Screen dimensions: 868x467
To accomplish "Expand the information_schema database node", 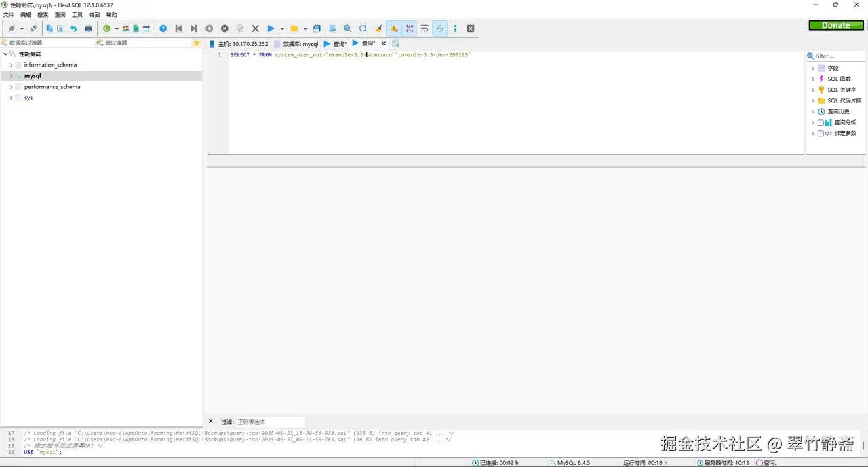I will 11,65.
